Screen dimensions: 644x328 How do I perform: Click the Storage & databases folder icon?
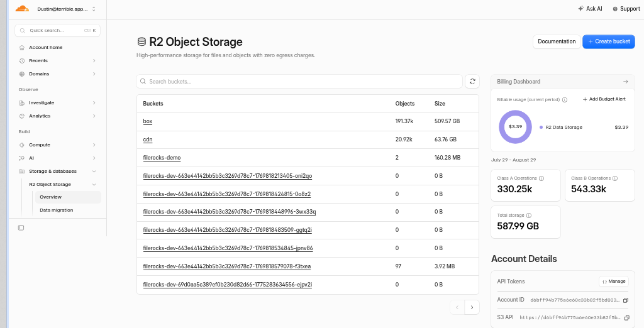point(22,171)
